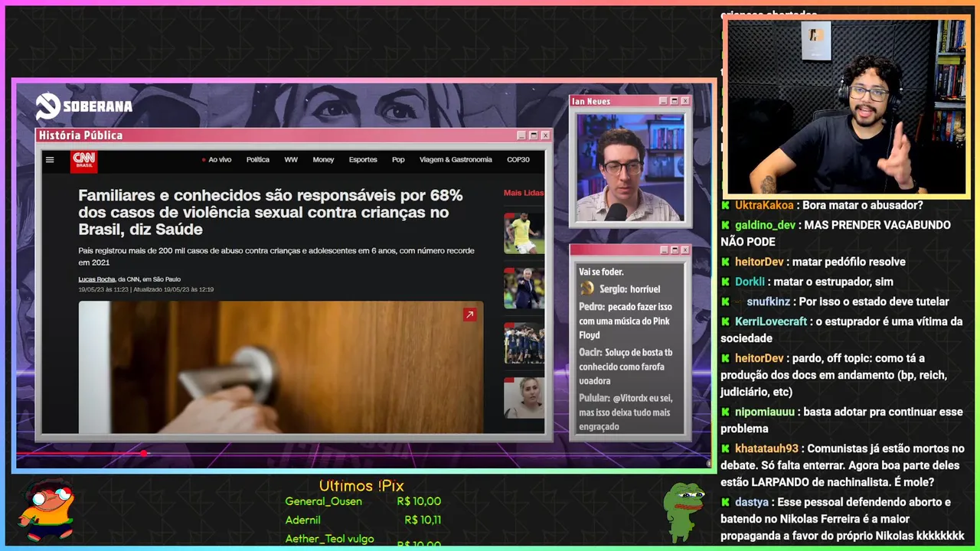The image size is (980, 551).
Task: Click the K badge beside galdino_dev
Action: click(725, 225)
